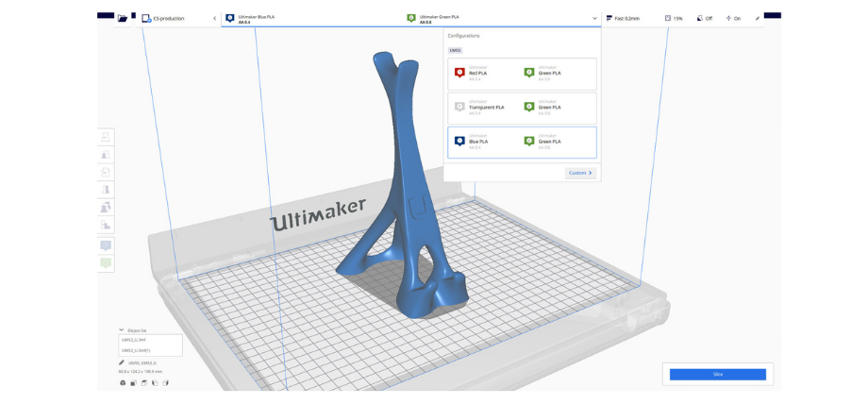Click the Slice button
This screenshot has width=868, height=404.
[717, 375]
